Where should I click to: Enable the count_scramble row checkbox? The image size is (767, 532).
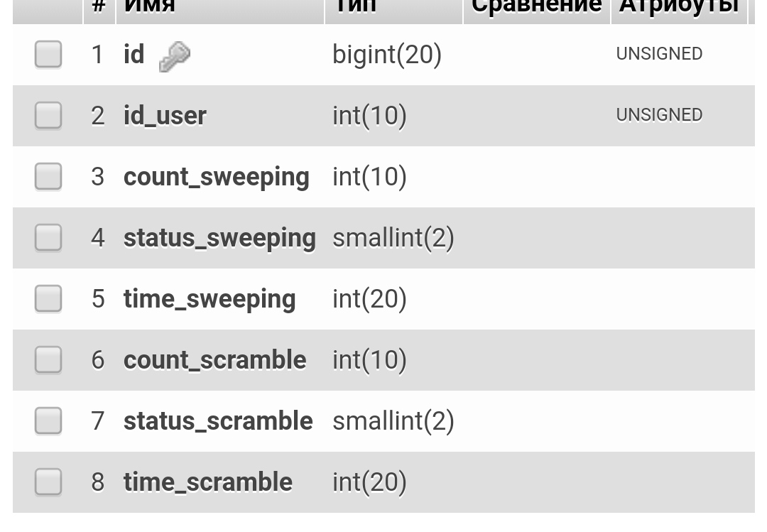coord(48,360)
